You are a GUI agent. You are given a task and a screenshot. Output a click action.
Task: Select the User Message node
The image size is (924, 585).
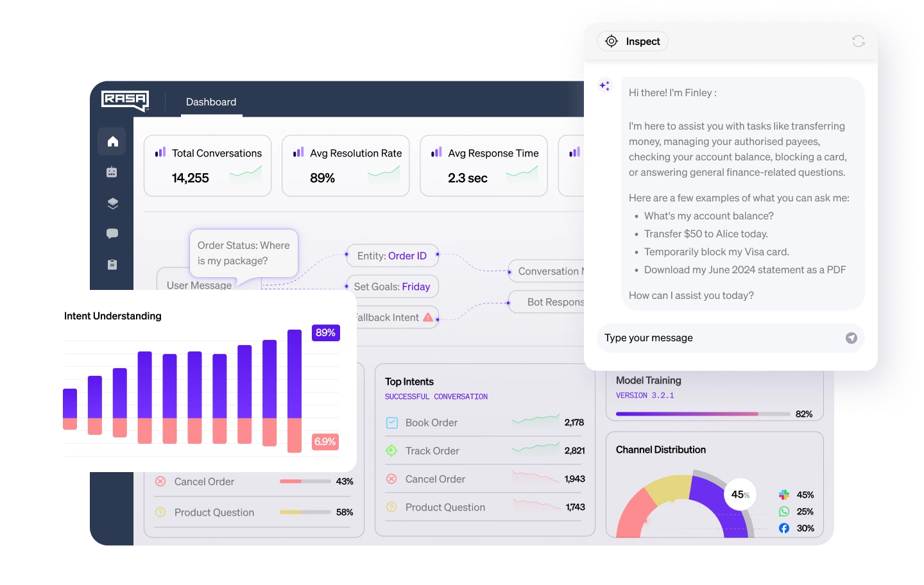(x=199, y=285)
